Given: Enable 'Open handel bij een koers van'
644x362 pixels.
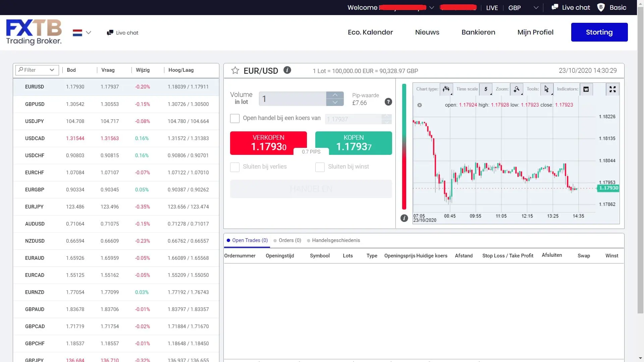Looking at the screenshot, I should (234, 118).
